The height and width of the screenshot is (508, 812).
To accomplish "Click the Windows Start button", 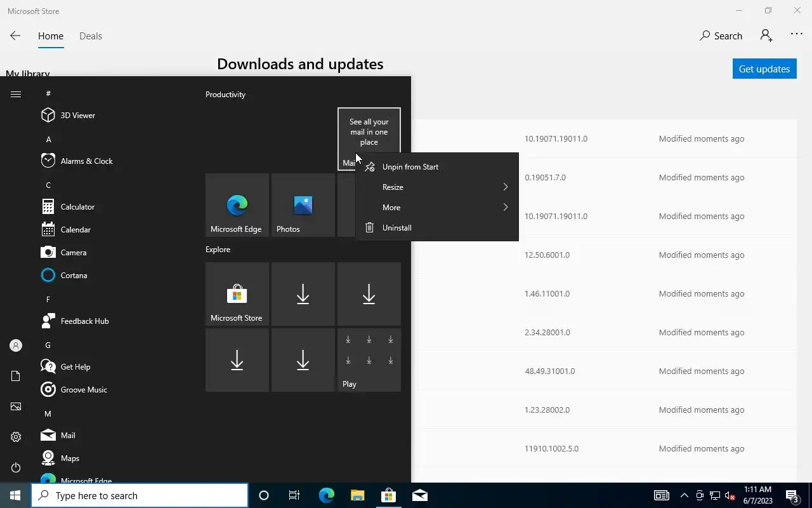I will pos(15,495).
